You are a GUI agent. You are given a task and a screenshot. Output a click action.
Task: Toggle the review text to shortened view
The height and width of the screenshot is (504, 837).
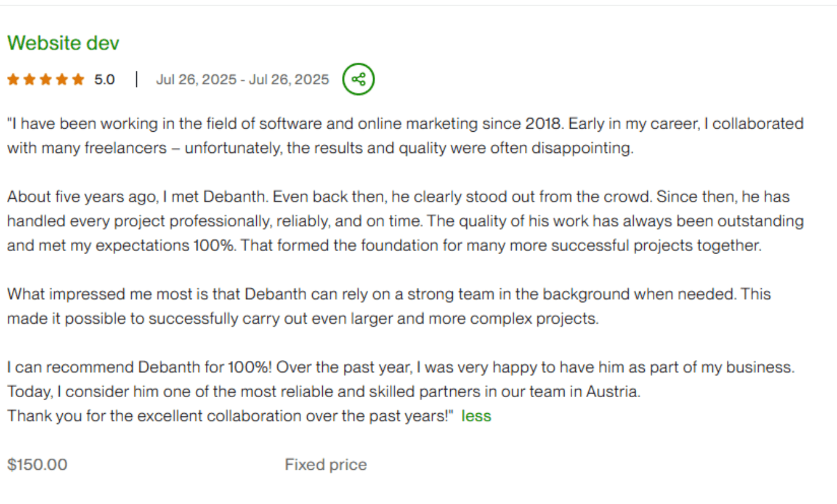pos(476,416)
